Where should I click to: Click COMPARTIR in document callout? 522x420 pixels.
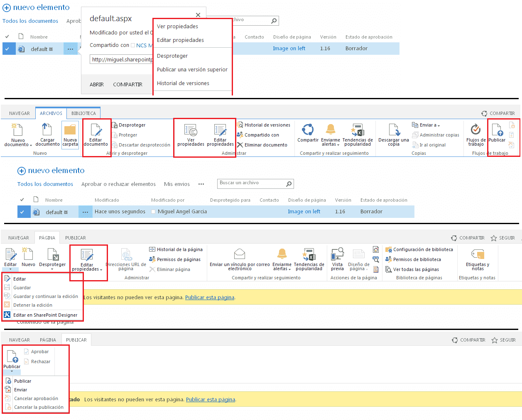[x=127, y=84]
